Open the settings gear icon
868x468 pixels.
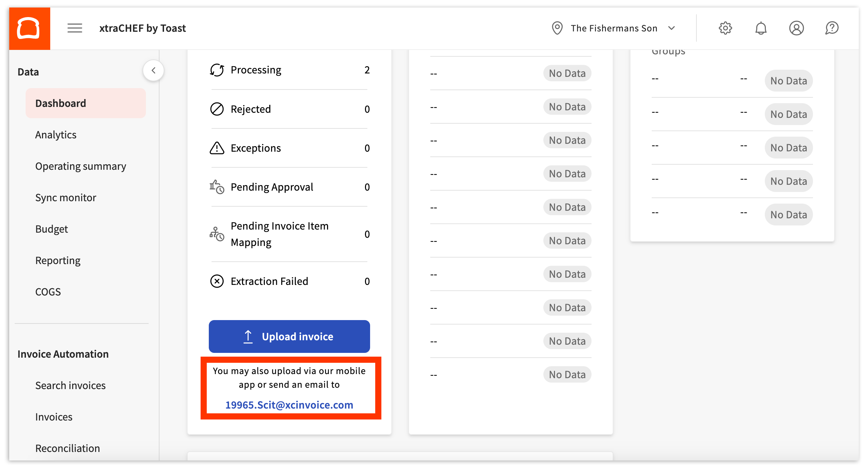pos(725,28)
